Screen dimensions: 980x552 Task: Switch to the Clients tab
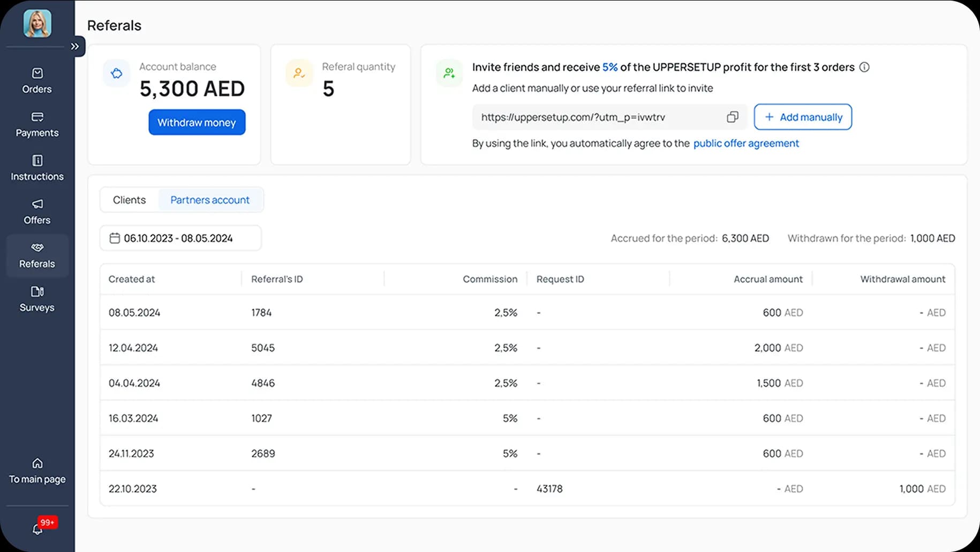(129, 200)
